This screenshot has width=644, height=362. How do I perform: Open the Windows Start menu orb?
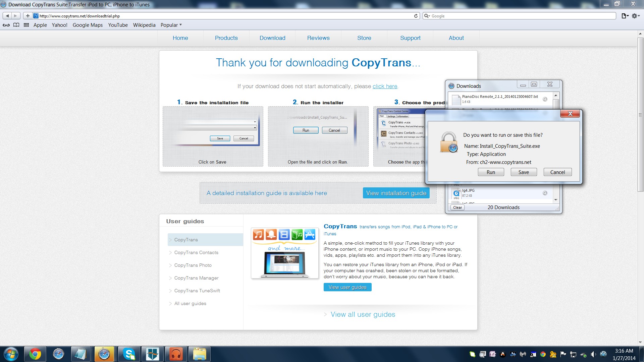click(11, 354)
